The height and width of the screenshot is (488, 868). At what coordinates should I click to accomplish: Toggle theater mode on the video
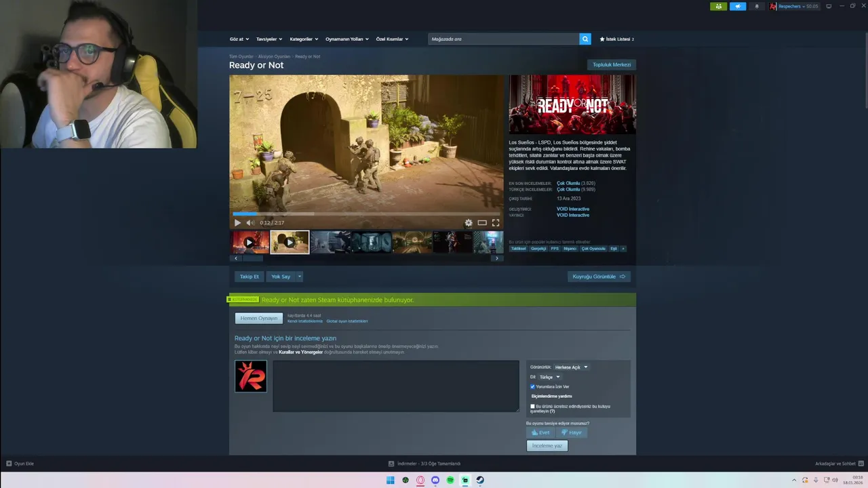[482, 222]
